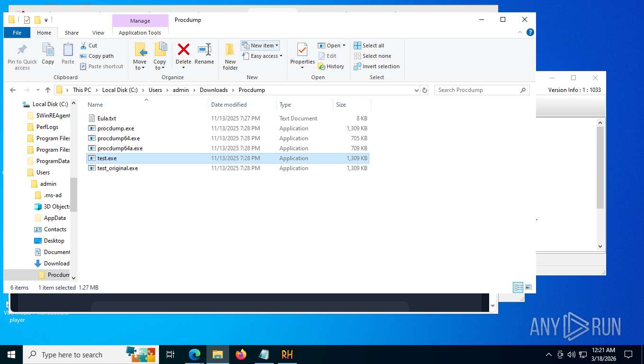Select test_original.exe in file list
Screen dimensions: 644x364
(x=228, y=168)
